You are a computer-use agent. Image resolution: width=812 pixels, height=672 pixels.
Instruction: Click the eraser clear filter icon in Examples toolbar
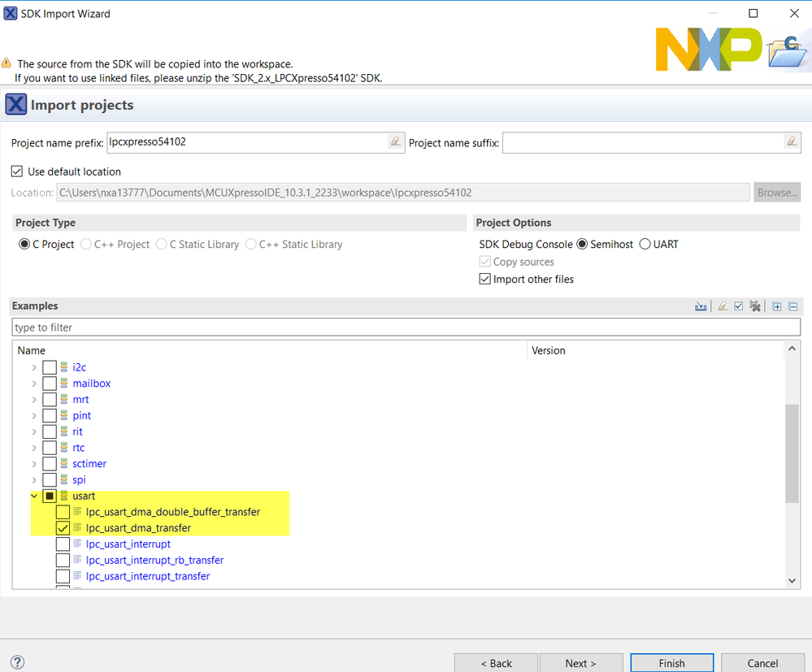pyautogui.click(x=723, y=306)
